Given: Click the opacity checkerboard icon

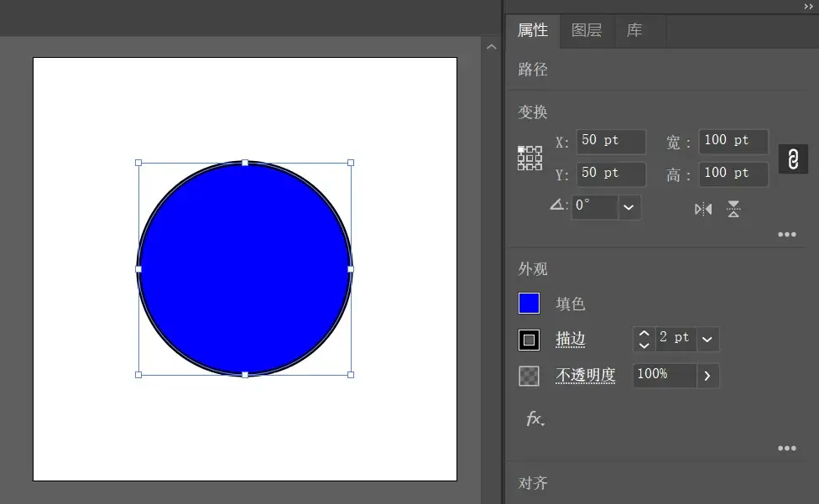Looking at the screenshot, I should tap(529, 376).
